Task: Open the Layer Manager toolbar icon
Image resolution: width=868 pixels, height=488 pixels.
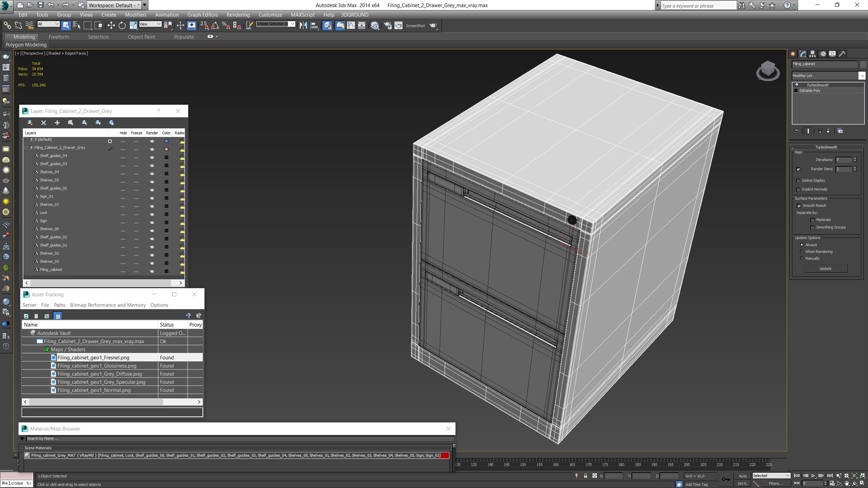Action: (x=328, y=25)
